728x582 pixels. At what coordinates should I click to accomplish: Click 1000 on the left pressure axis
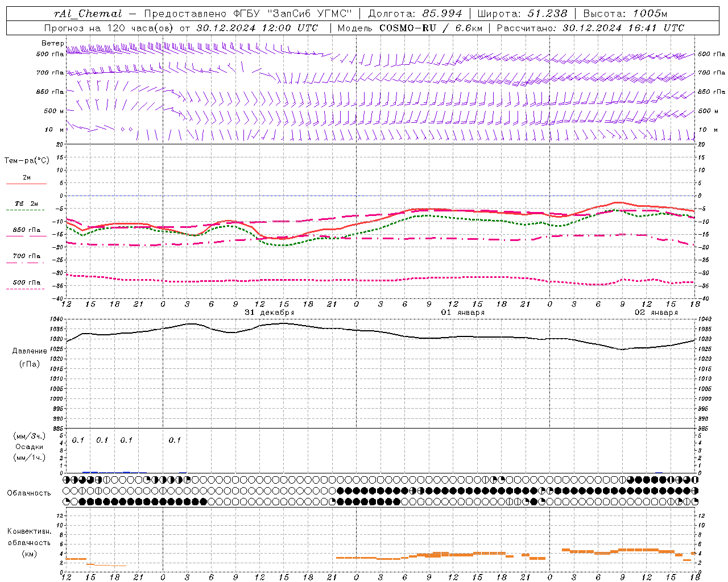57,399
